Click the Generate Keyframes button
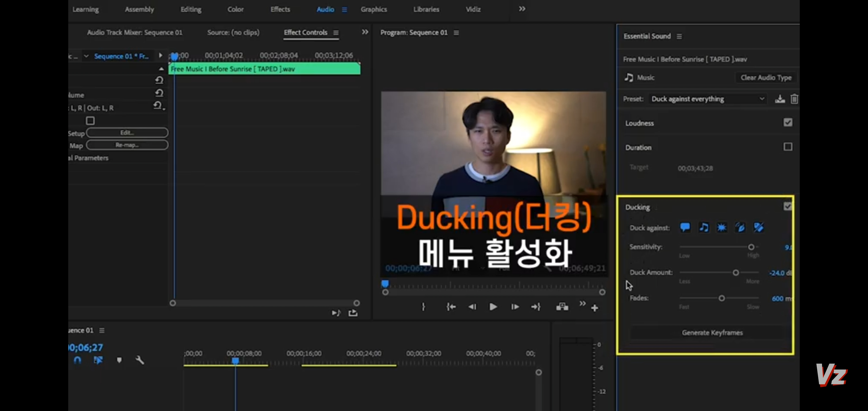Viewport: 868px width, 411px height. [712, 333]
